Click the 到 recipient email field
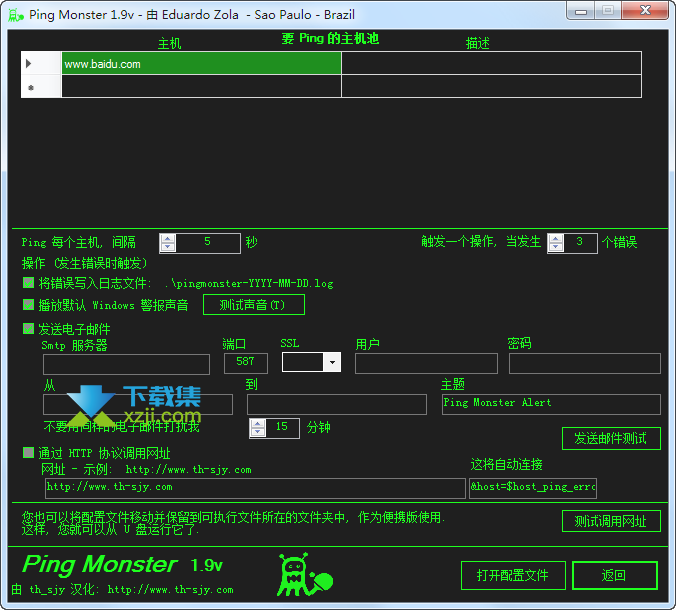This screenshot has height=610, width=676. (337, 404)
